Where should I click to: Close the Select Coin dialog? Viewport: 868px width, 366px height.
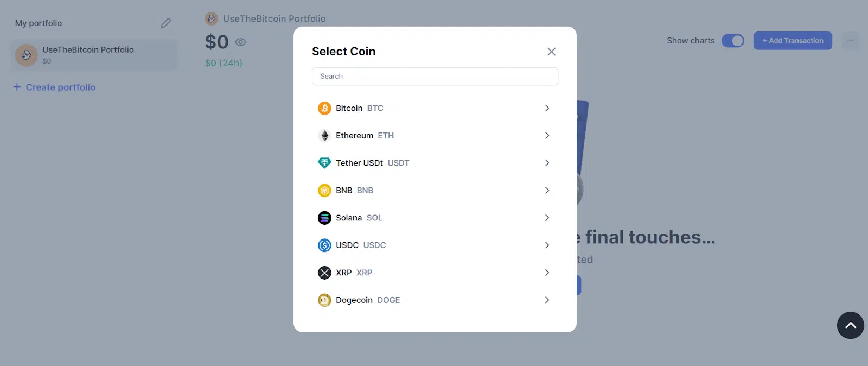click(551, 52)
